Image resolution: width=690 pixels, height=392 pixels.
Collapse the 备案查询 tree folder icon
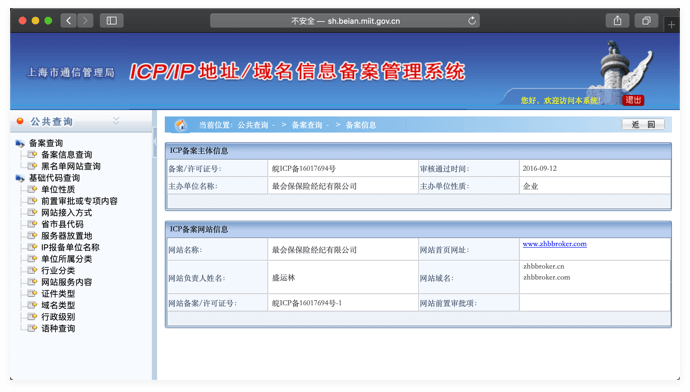coord(20,143)
